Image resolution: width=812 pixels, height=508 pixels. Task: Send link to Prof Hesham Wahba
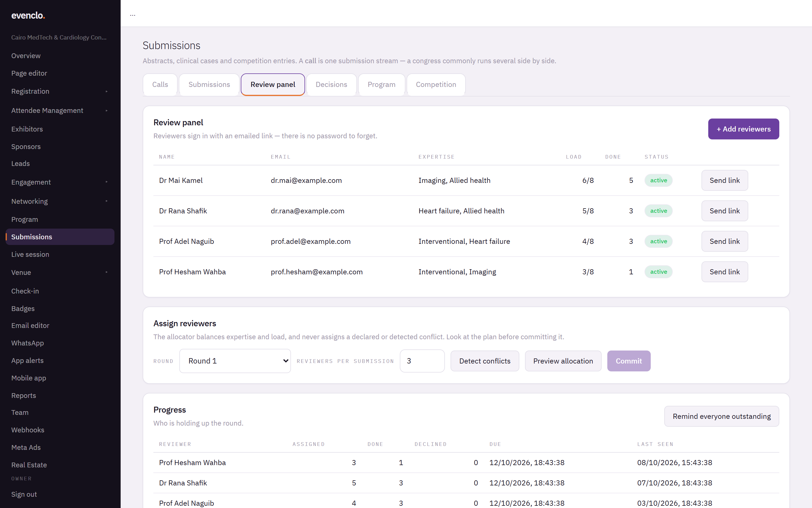[x=724, y=272]
